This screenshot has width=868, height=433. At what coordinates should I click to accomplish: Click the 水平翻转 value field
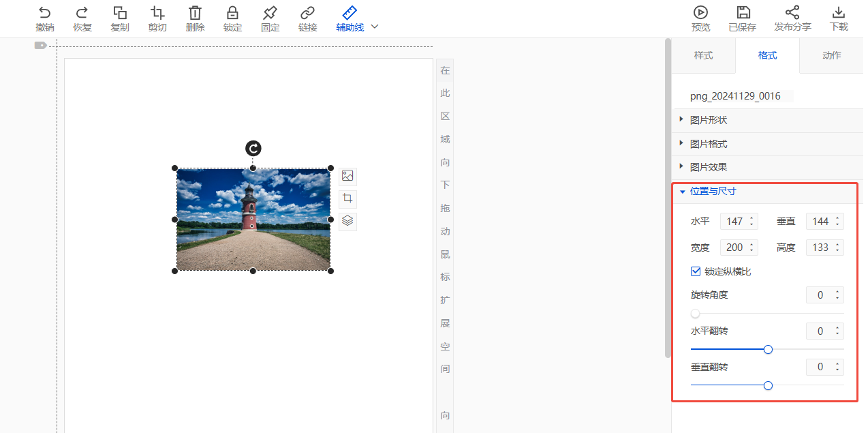pyautogui.click(x=825, y=331)
